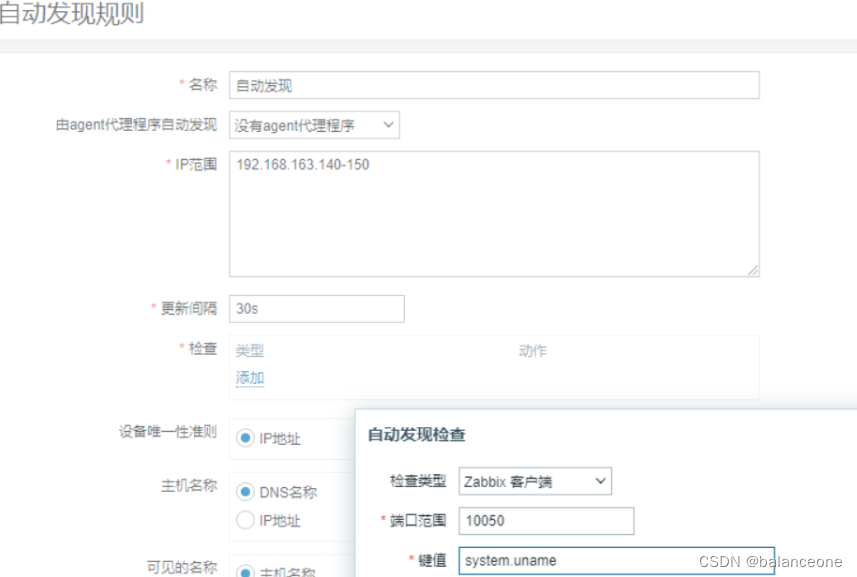Select the IP地址 radio for 主机名称
857x577 pixels.
[x=245, y=520]
